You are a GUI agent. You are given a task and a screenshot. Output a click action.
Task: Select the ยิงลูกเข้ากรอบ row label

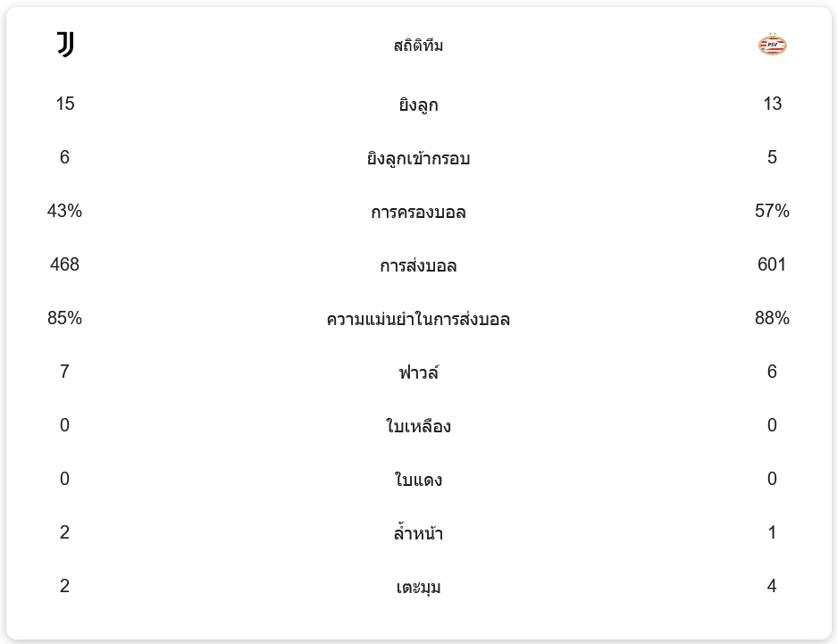tap(418, 158)
